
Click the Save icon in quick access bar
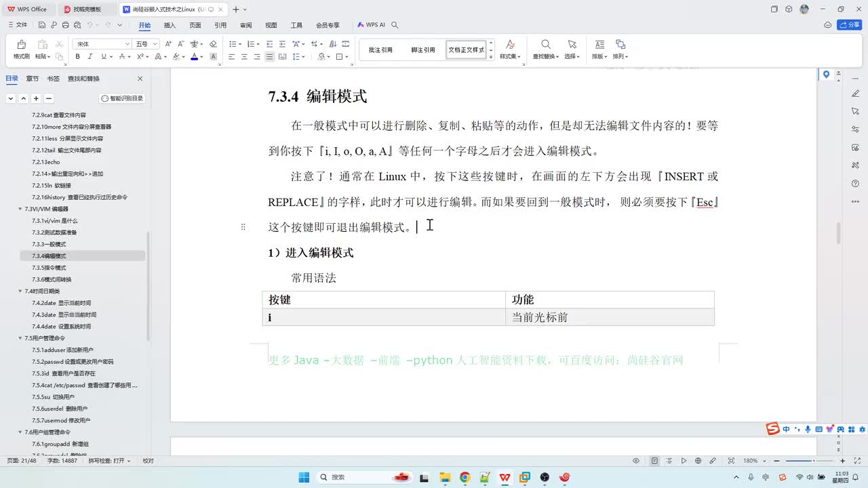point(42,25)
